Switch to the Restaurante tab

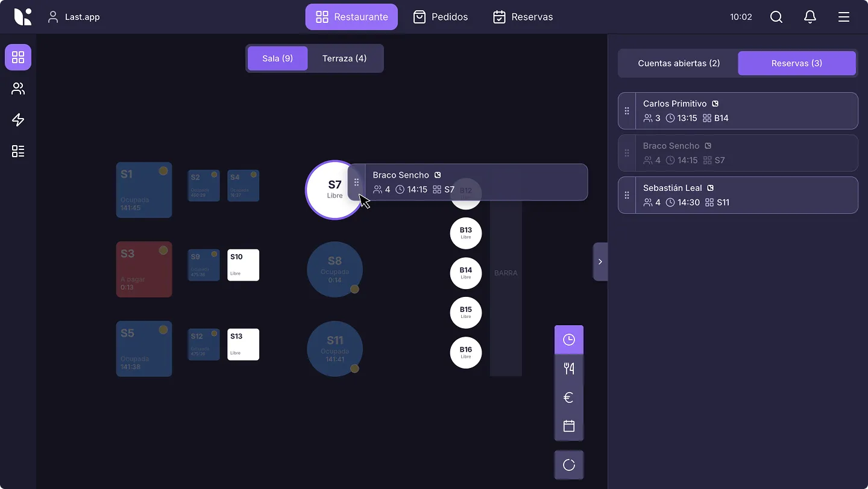point(351,17)
